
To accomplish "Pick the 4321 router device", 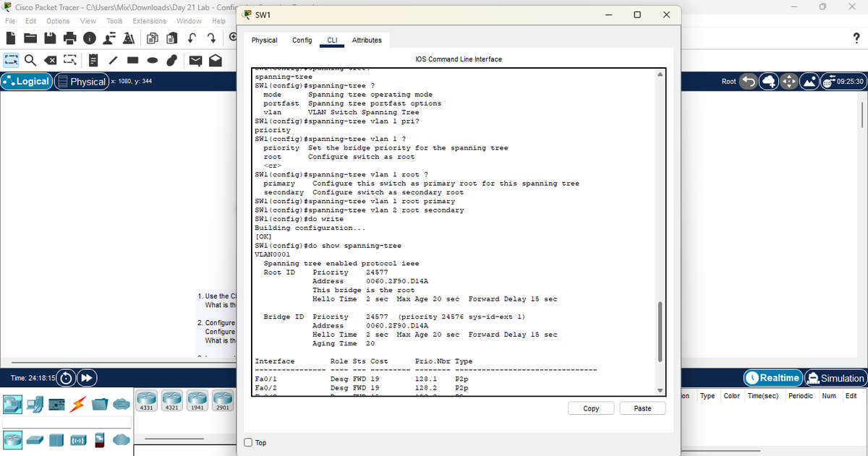I will [172, 400].
